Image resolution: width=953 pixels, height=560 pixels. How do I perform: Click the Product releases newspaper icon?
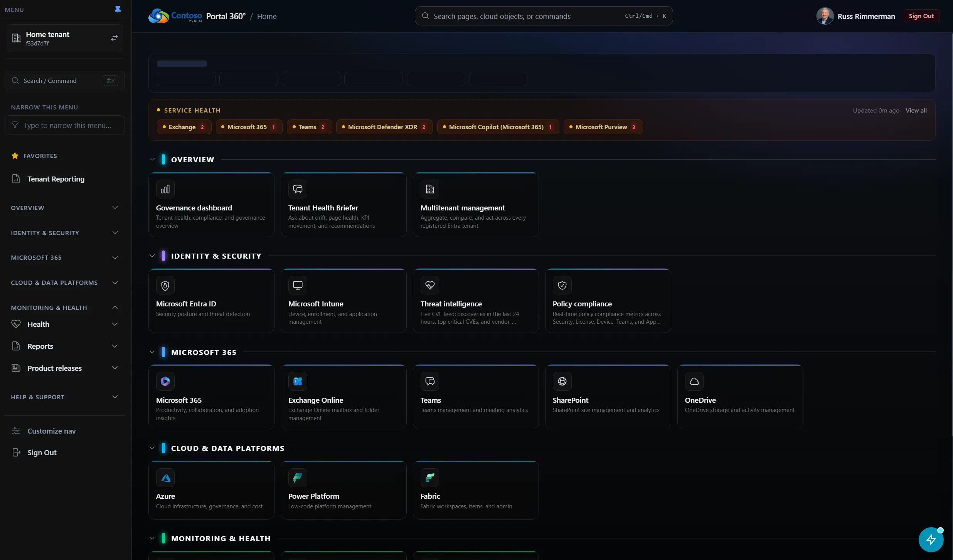(16, 368)
